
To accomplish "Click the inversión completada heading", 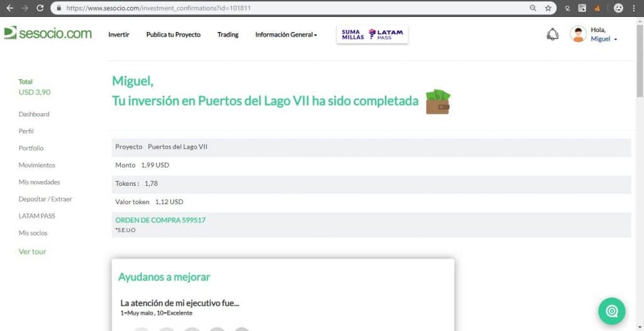I will (x=265, y=101).
